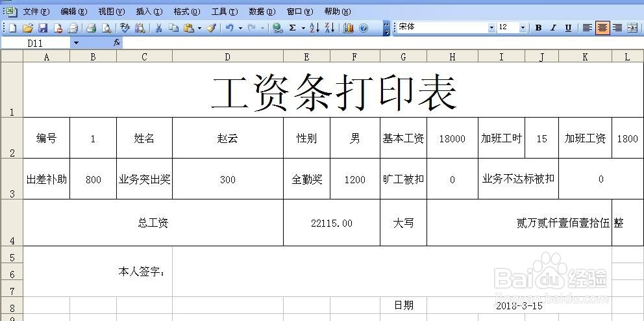Open the 工具(T) menu
Viewport: 644px width, 321px height.
[x=224, y=12]
